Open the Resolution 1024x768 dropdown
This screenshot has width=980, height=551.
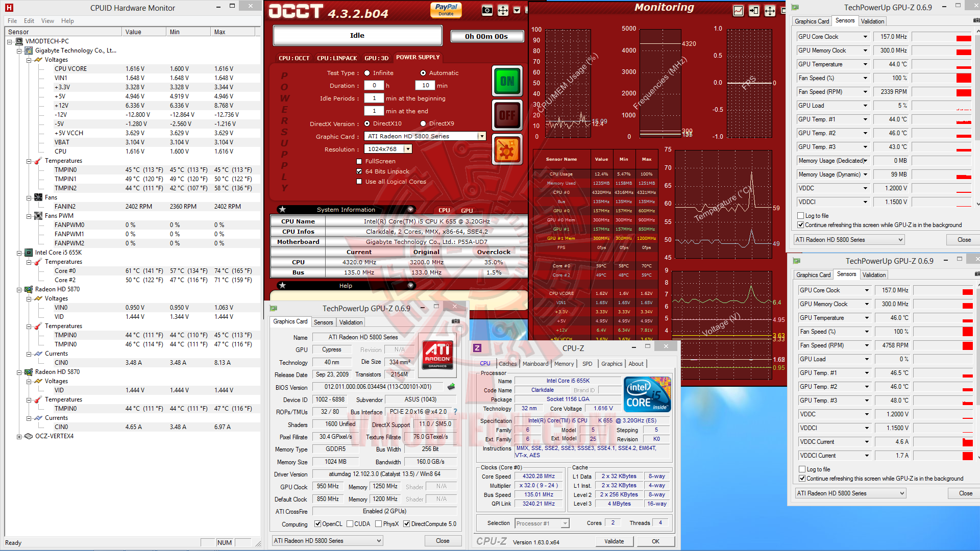(x=407, y=149)
